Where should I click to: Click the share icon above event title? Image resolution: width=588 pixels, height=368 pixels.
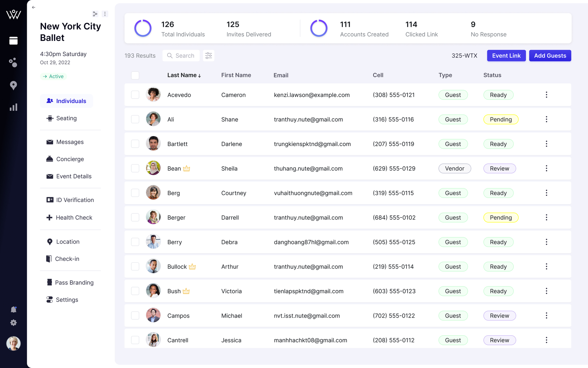coord(95,14)
